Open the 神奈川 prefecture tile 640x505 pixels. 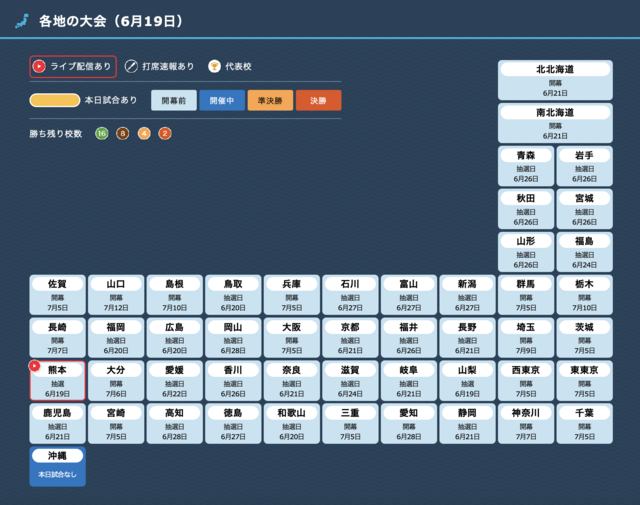[526, 423]
